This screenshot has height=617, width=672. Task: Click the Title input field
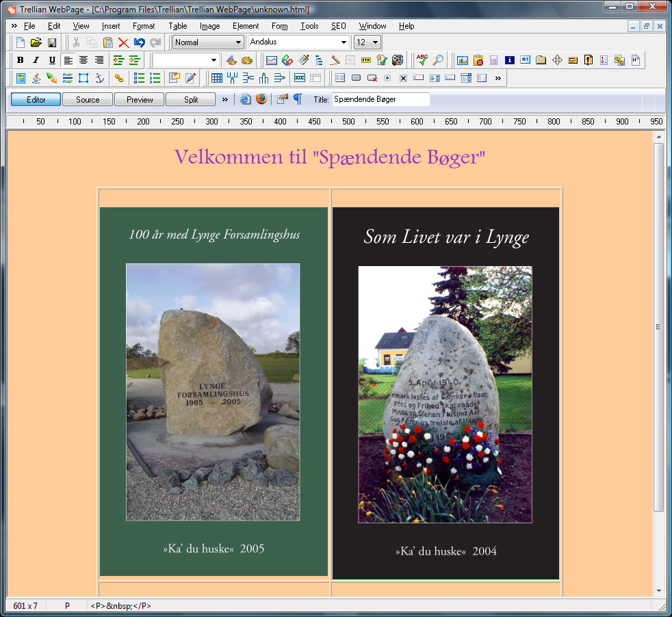[x=380, y=99]
